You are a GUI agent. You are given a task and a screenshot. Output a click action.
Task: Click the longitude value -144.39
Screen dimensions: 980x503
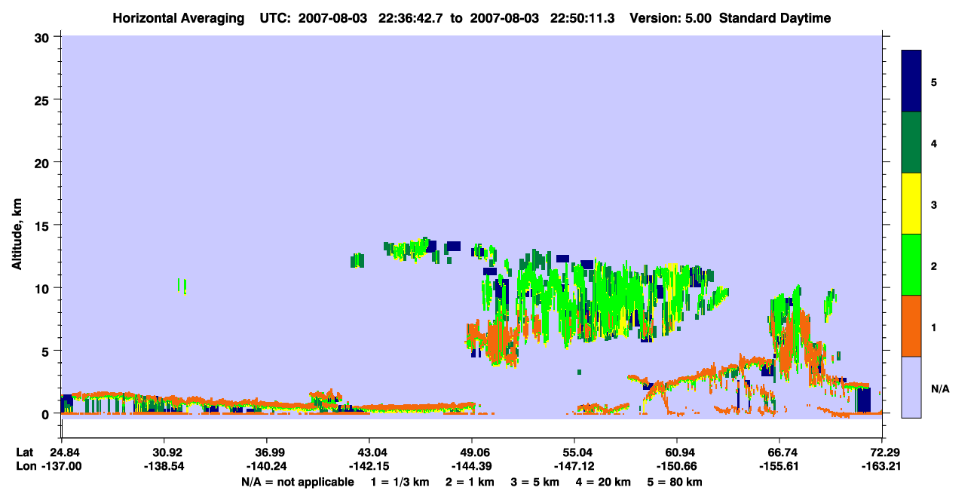point(472,467)
